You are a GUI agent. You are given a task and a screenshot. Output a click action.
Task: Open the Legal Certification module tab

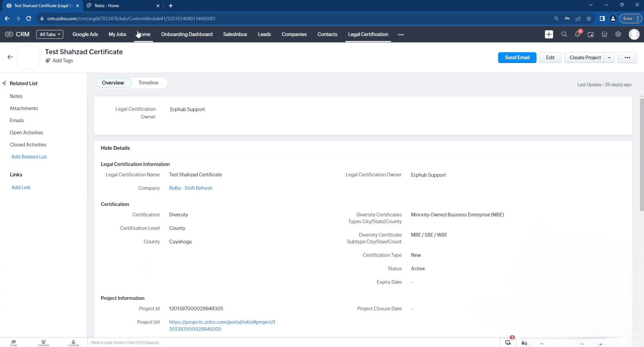(368, 34)
